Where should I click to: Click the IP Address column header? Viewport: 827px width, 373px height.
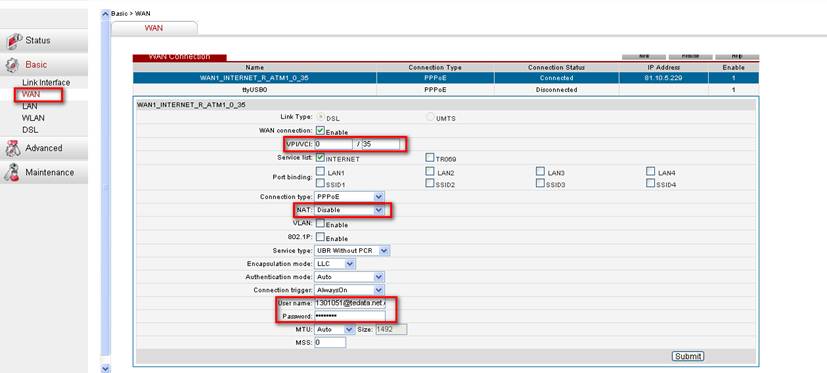click(x=663, y=68)
